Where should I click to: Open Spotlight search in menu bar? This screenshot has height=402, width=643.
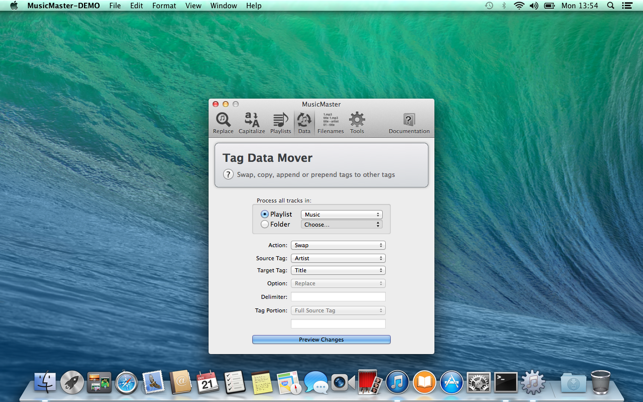[611, 6]
